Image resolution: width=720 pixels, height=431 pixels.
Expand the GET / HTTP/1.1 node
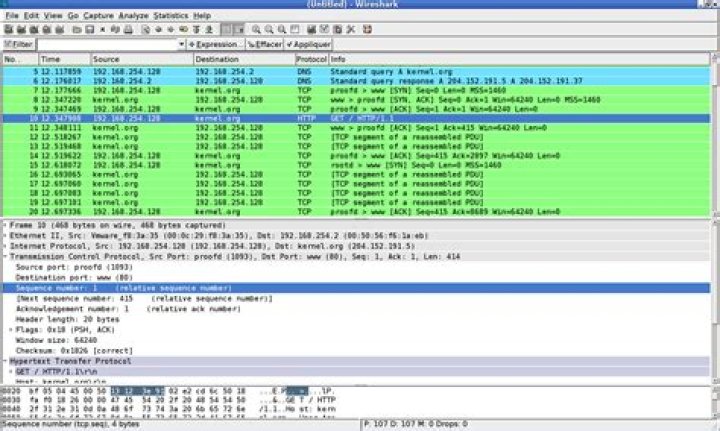tap(11, 372)
